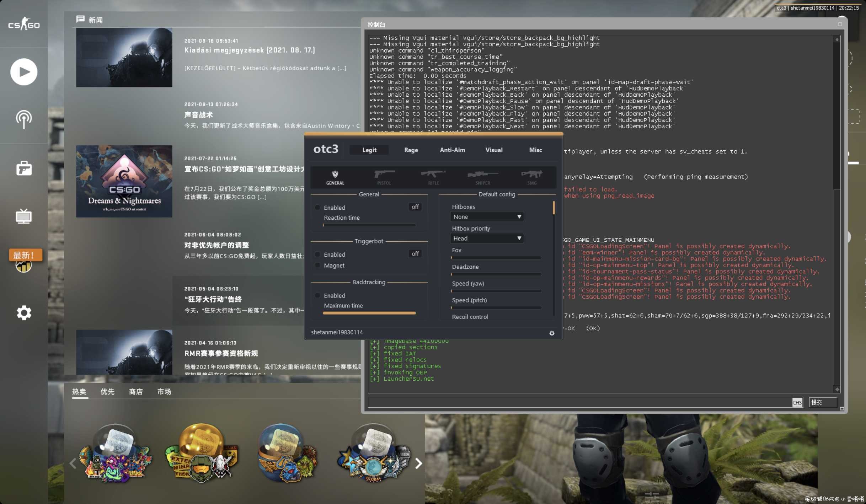The image size is (866, 504).
Task: Enable the Triggerbot checkbox
Action: pyautogui.click(x=317, y=254)
